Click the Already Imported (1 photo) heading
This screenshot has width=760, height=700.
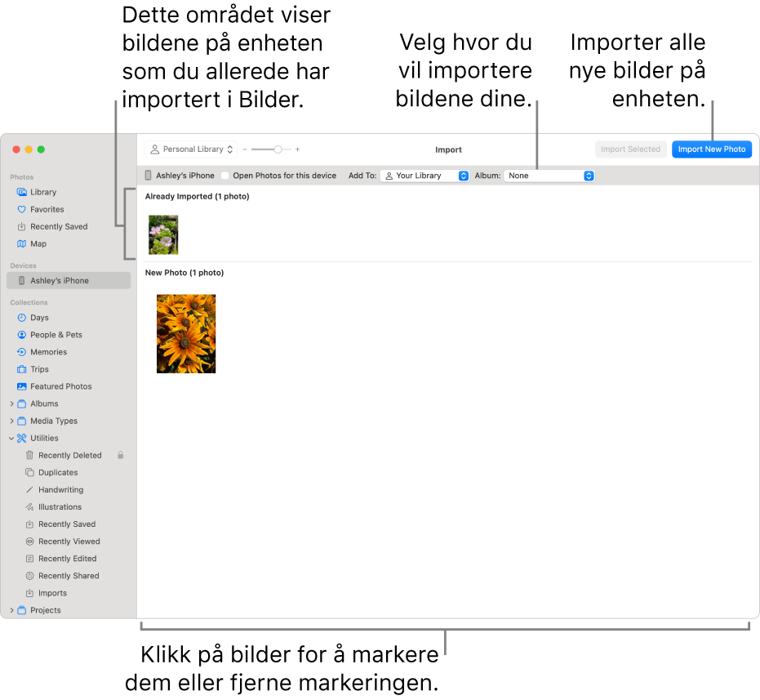coord(198,197)
